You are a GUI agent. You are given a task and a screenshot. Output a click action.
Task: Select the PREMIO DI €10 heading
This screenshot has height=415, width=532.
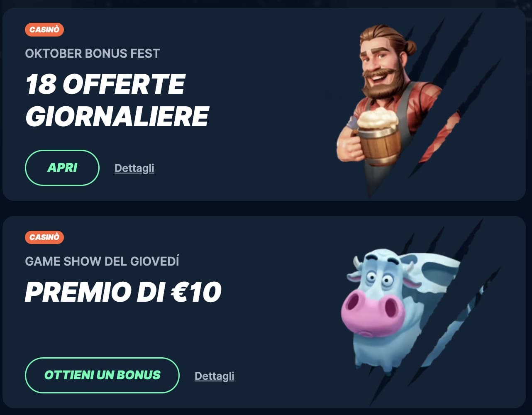pos(123,293)
